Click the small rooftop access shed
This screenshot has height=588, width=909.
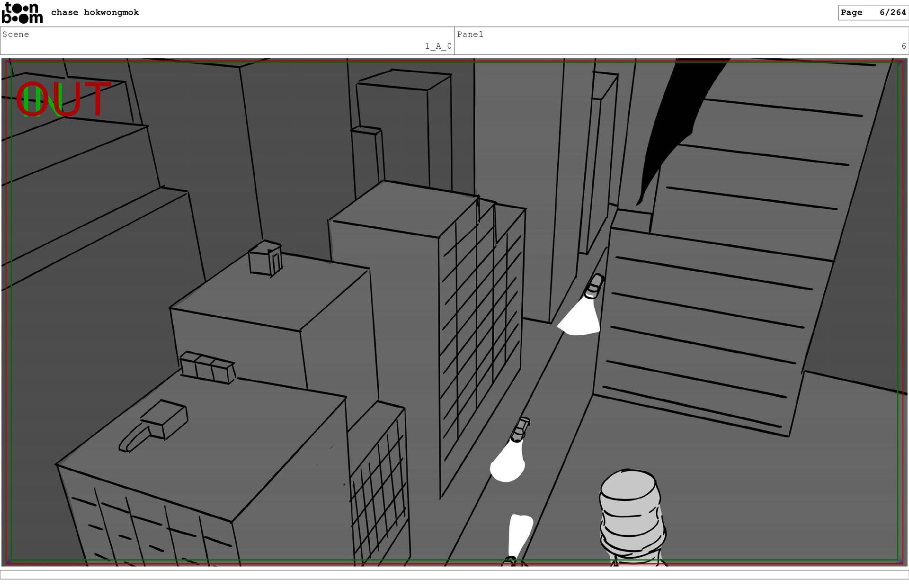point(265,258)
